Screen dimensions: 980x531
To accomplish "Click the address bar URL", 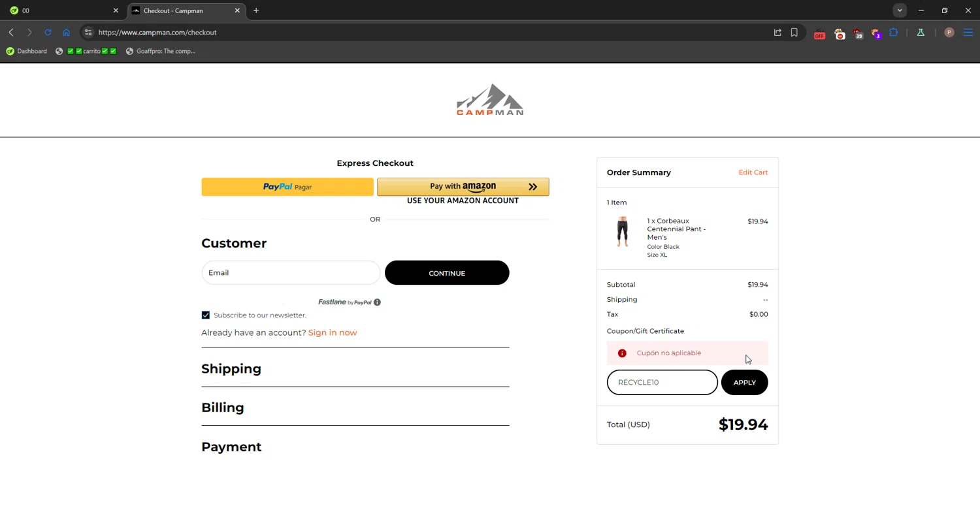I will 157,32.
